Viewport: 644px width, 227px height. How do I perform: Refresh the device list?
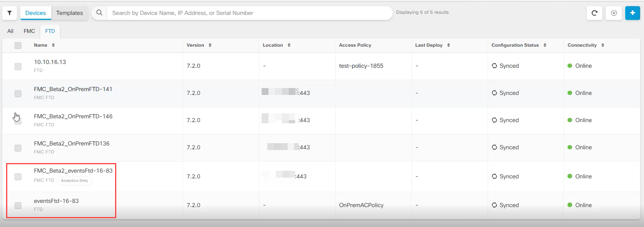tap(594, 13)
